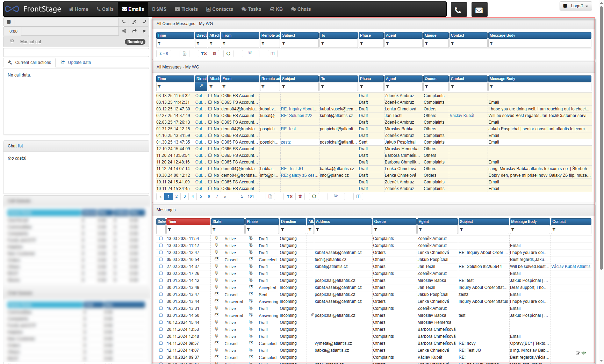
Task: Click the share conference icon in the call panel
Action: (x=124, y=31)
